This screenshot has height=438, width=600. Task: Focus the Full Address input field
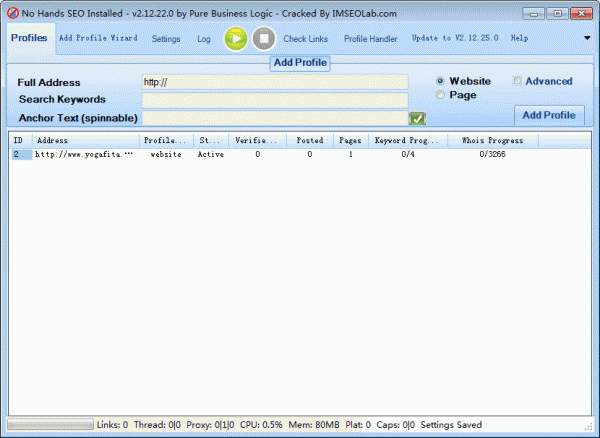pos(275,82)
